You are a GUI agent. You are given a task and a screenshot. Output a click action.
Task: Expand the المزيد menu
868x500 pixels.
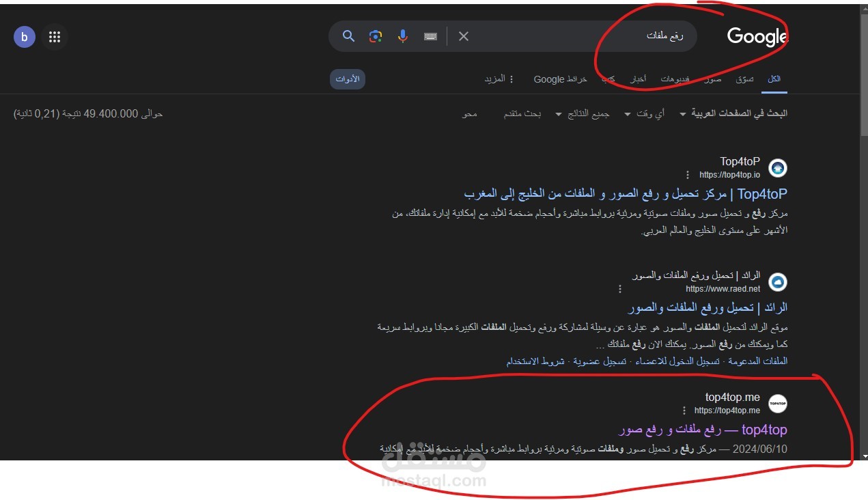pos(499,79)
